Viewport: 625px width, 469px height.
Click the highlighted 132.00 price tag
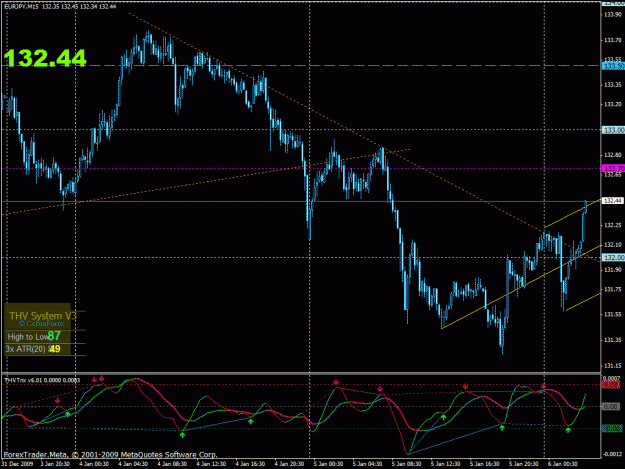(613, 258)
